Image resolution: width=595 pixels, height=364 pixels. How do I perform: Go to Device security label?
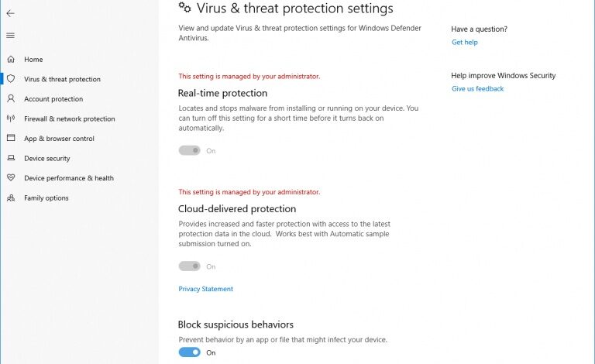tap(46, 158)
